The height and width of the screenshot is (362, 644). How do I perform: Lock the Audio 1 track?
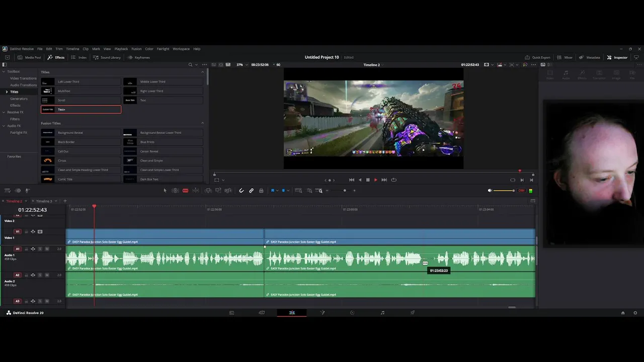click(x=26, y=249)
